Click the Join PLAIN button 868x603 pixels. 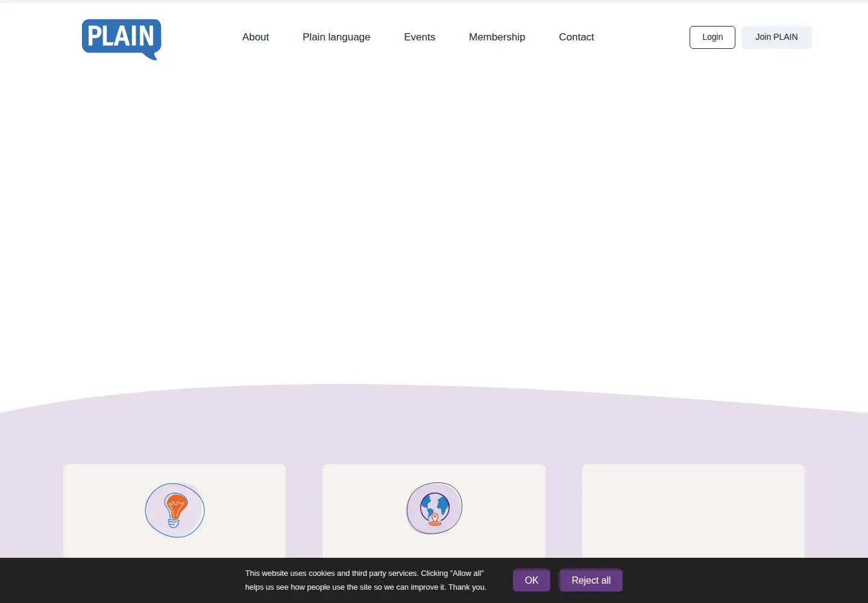coord(776,37)
